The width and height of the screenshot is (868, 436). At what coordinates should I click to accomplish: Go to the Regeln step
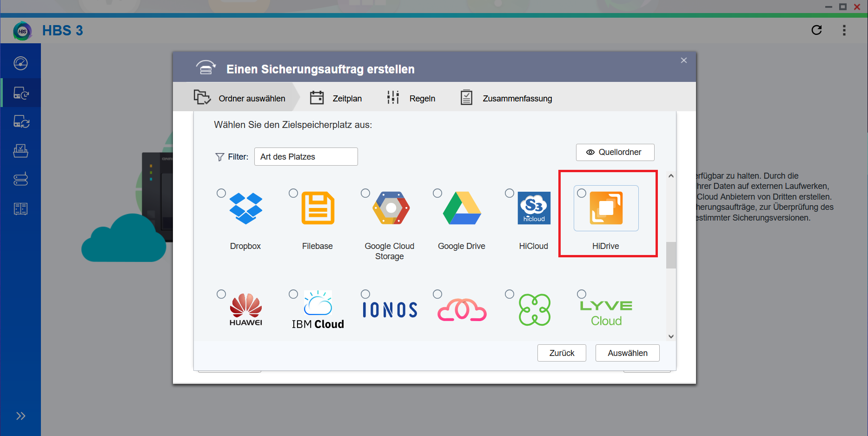coord(411,98)
